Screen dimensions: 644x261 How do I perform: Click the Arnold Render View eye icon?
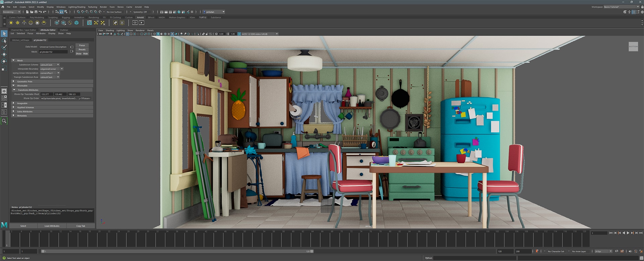tap(135, 23)
